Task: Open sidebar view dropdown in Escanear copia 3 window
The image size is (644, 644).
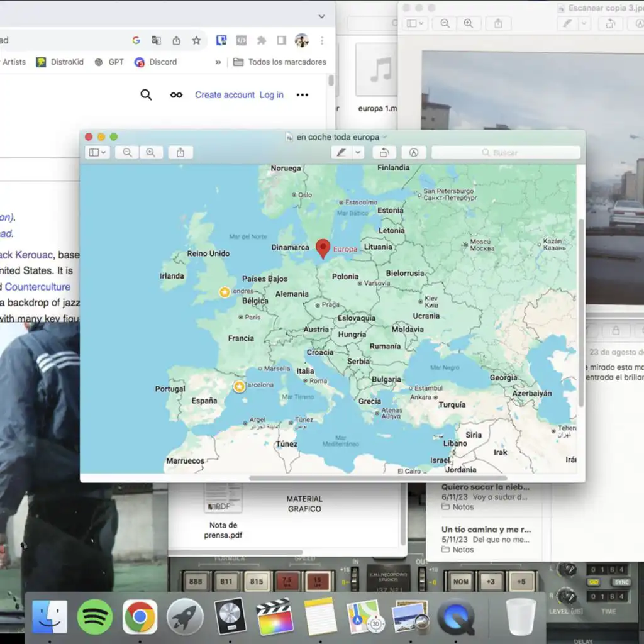Action: point(422,23)
